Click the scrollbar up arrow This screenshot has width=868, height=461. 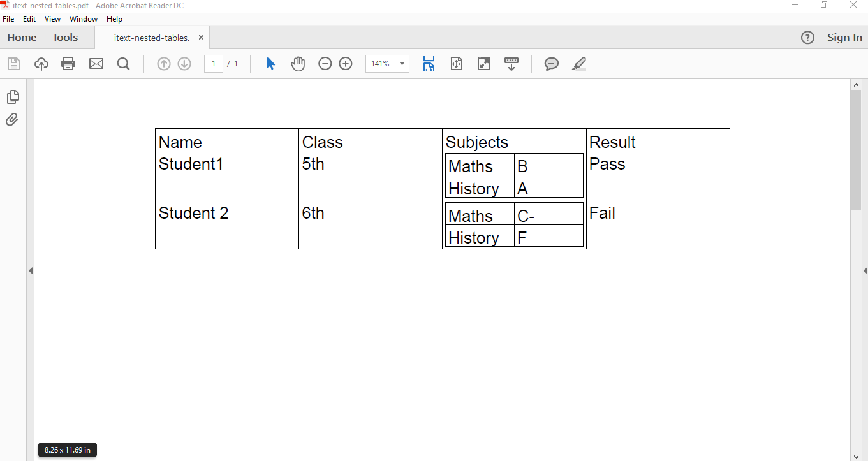[x=857, y=84]
